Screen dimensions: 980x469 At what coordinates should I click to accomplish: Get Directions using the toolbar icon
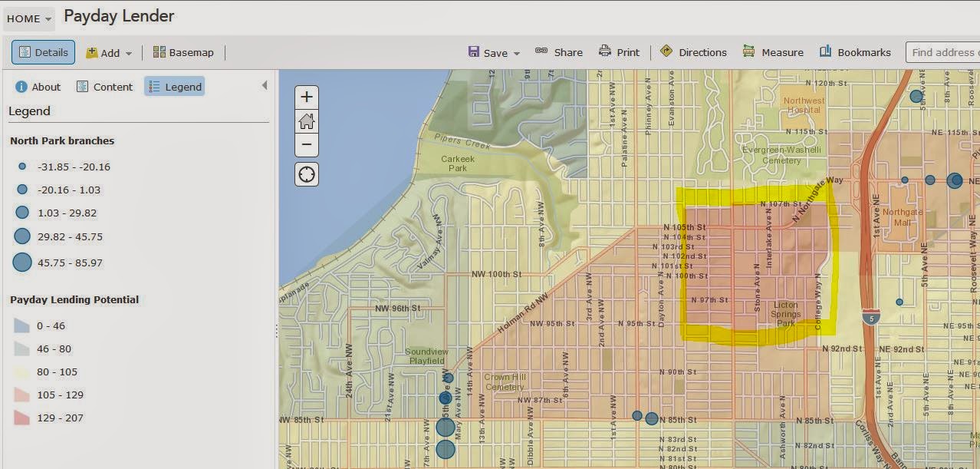[693, 52]
